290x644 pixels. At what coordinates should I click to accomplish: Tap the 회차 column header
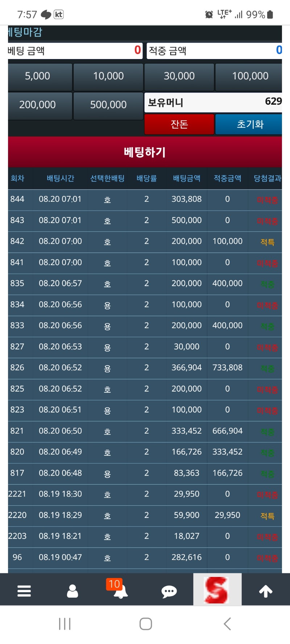pyautogui.click(x=17, y=178)
